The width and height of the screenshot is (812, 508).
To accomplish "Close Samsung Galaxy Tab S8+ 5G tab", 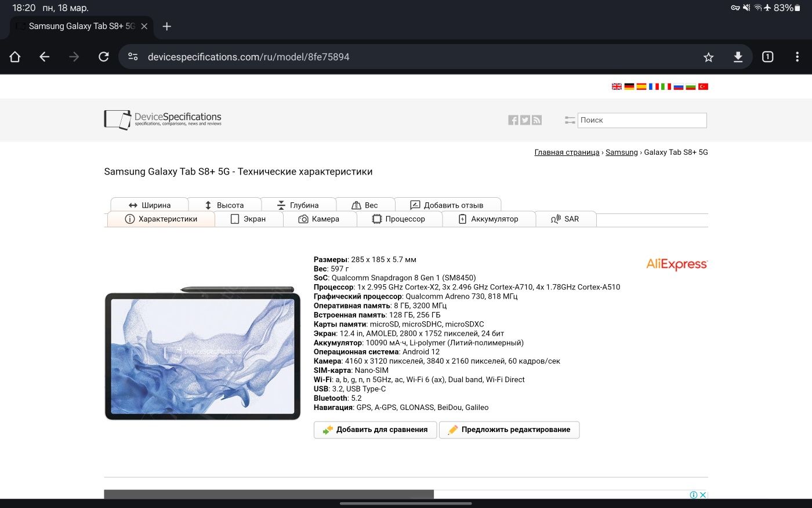I will click(x=144, y=26).
